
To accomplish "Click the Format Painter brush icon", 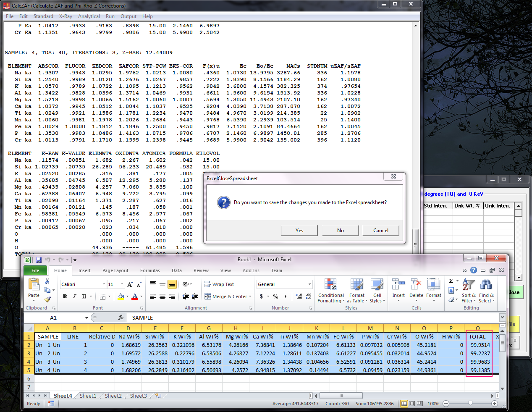I will [47, 299].
